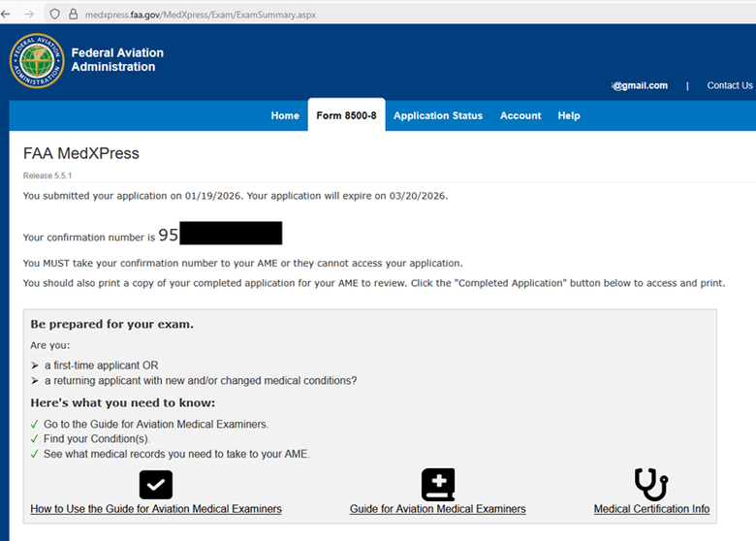The image size is (756, 541).
Task: Open Guide for Aviation Medical Examiners link
Action: pos(438,509)
